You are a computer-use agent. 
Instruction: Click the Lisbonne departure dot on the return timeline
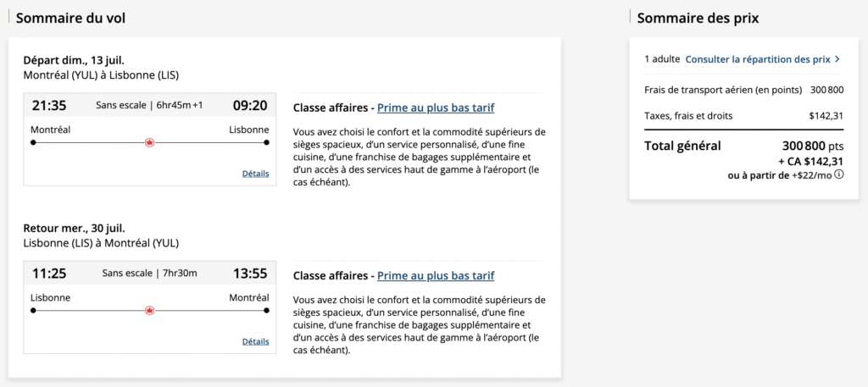33,311
